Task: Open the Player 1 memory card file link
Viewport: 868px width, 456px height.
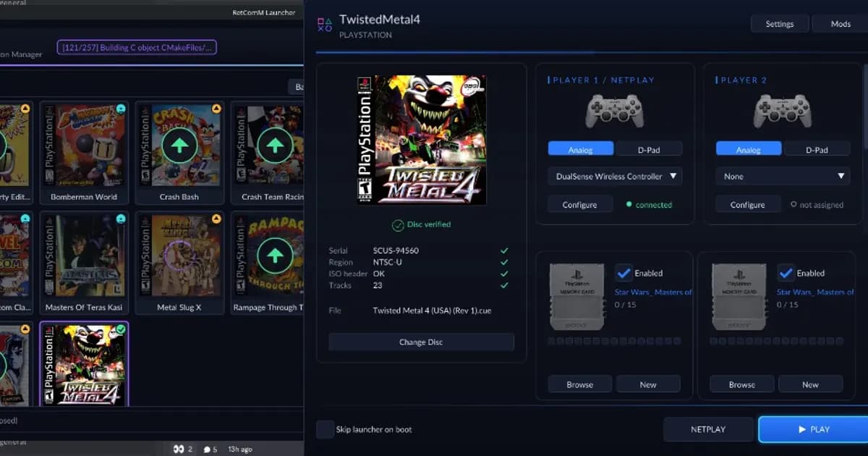Action: (653, 292)
